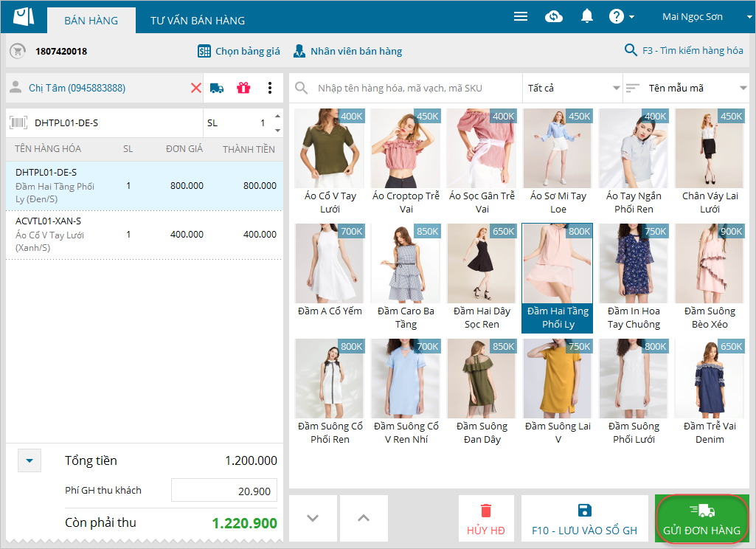
Task: Click the red gift promotion icon
Action: (x=243, y=88)
